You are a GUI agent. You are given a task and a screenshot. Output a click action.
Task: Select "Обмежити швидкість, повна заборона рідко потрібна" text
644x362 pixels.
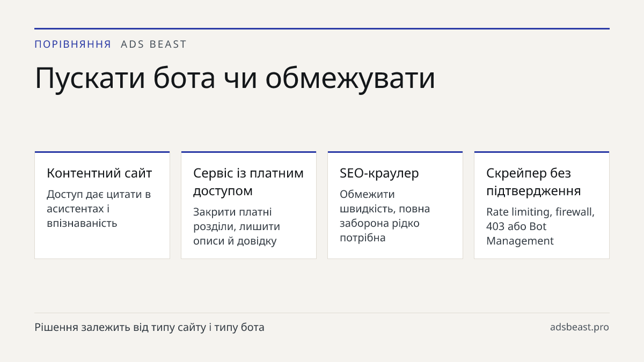tap(385, 216)
